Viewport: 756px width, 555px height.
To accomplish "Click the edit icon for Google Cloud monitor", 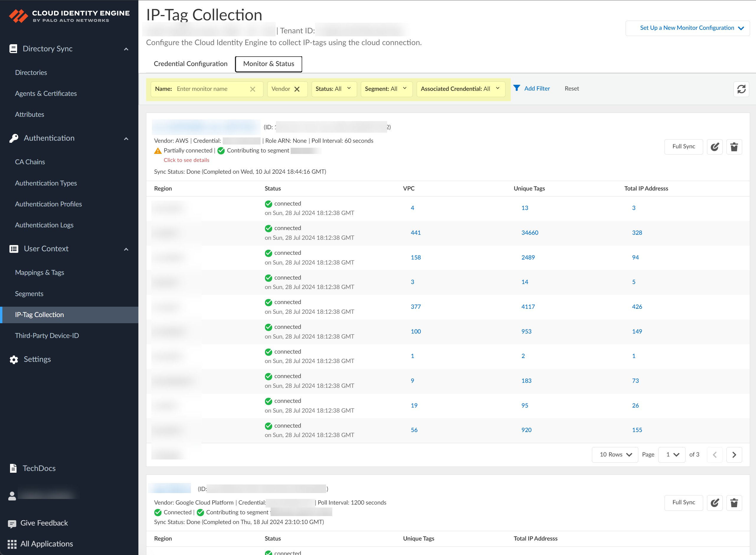I will click(x=715, y=503).
